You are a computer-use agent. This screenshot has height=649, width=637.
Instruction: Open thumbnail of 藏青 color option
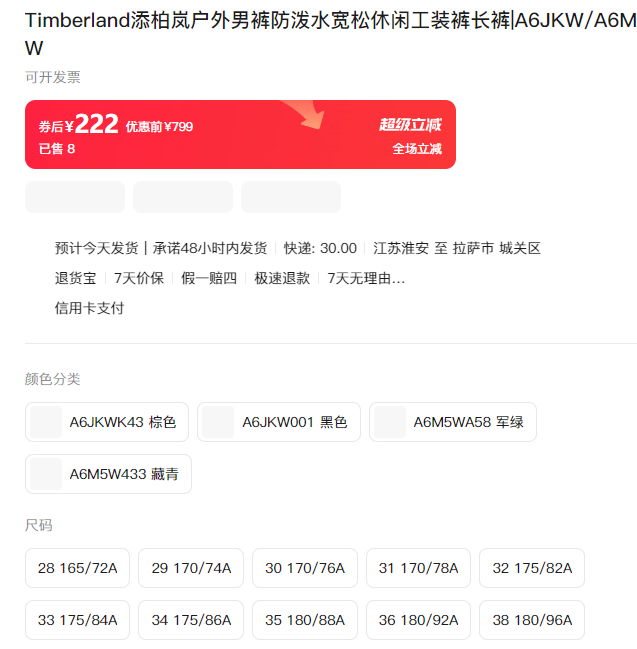tap(46, 474)
